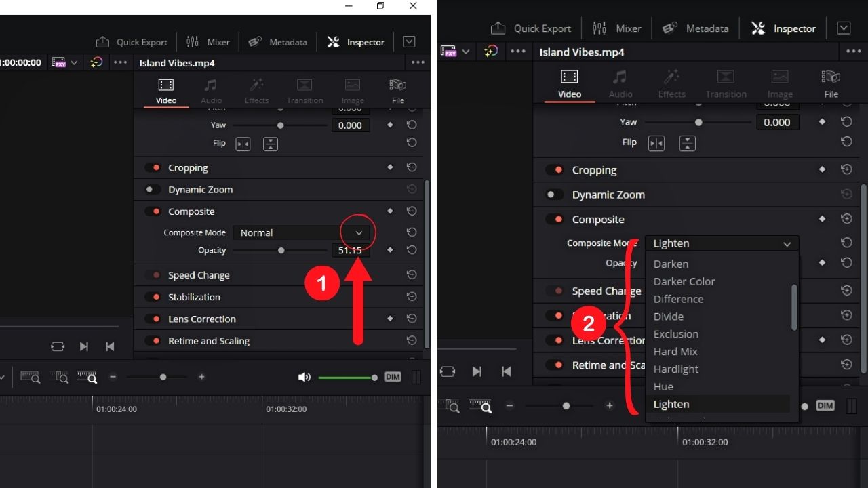The image size is (868, 488).
Task: Select Hard Mix blend mode from the list
Action: pyautogui.click(x=675, y=351)
